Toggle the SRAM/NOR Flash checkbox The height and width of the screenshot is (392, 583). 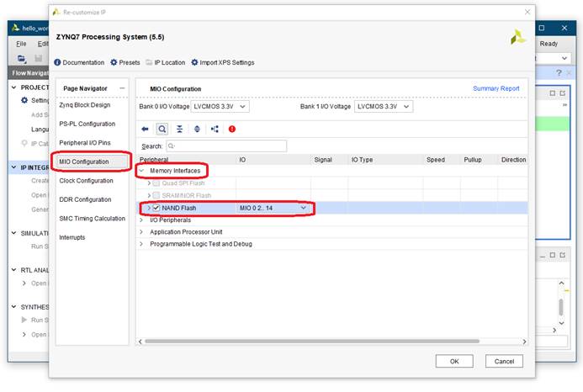[x=156, y=195]
